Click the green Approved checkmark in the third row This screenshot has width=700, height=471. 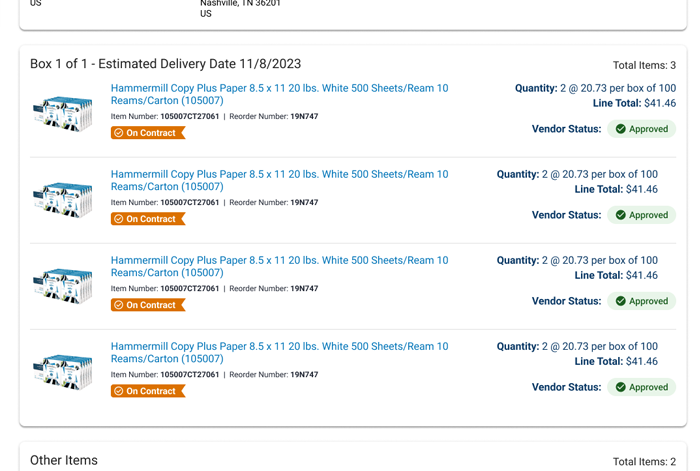point(621,301)
